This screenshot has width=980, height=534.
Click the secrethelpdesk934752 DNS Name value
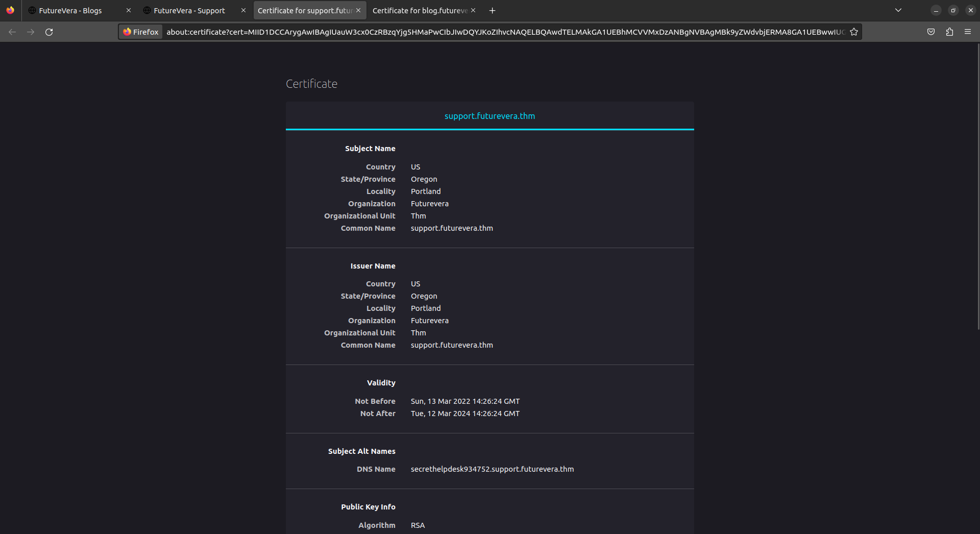tap(492, 469)
